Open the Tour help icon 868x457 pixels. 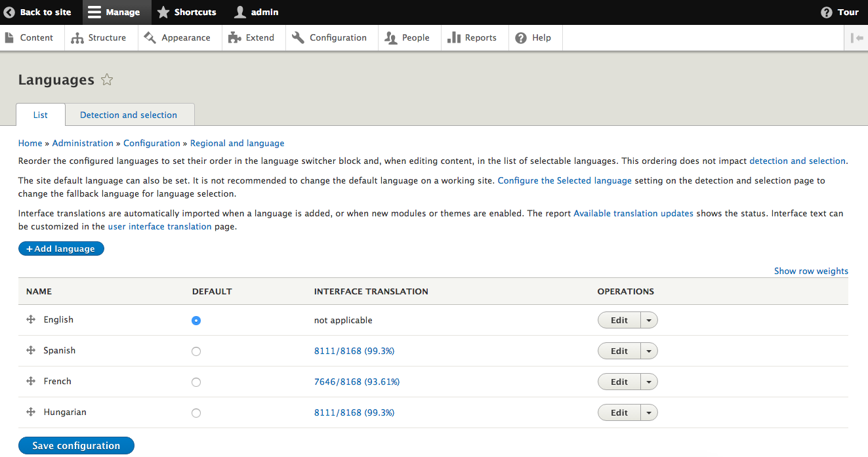point(827,12)
